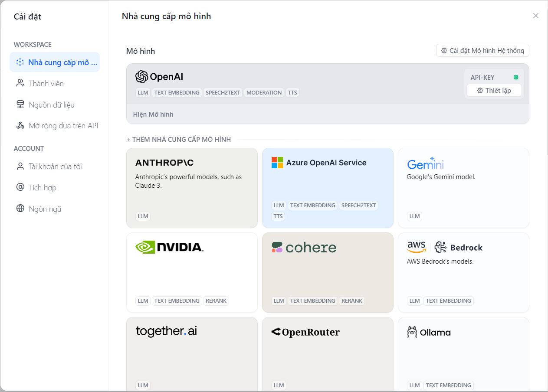Click the Nguồn dữ liệu database icon
548x392 pixels.
20,105
